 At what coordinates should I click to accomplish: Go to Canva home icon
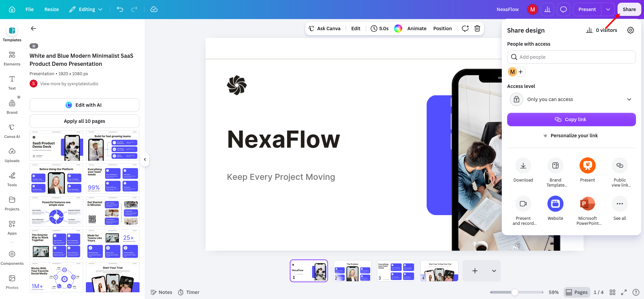12,9
